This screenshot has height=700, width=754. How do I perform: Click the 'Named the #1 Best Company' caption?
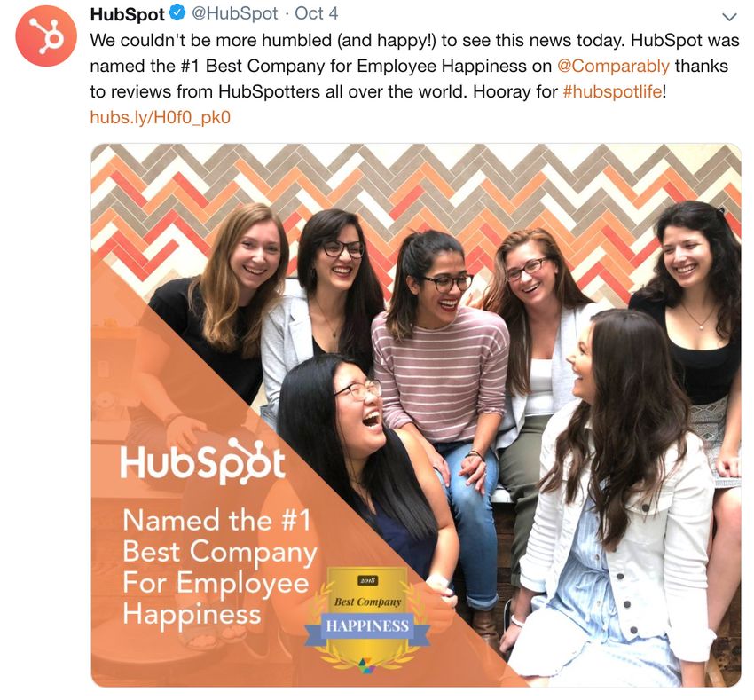coord(219,567)
